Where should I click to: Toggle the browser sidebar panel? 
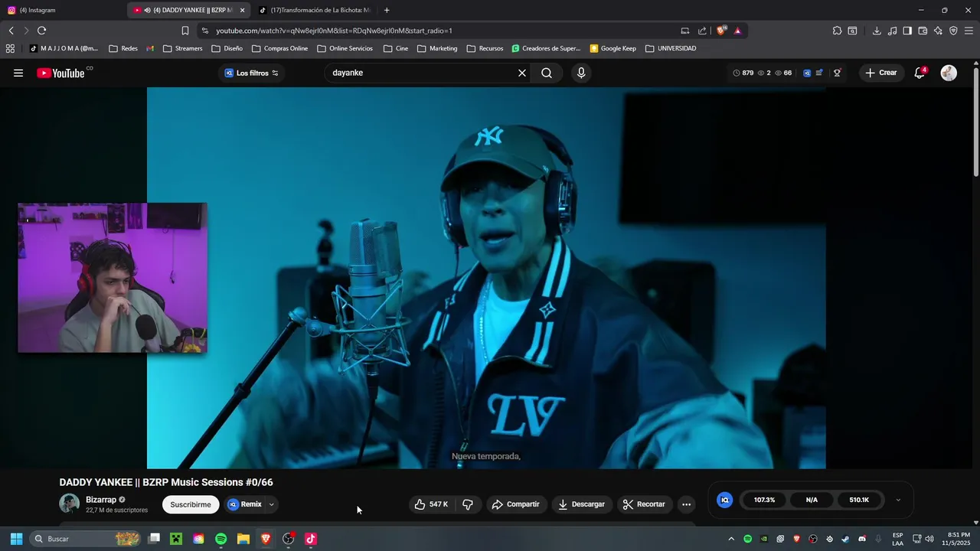[x=907, y=31]
